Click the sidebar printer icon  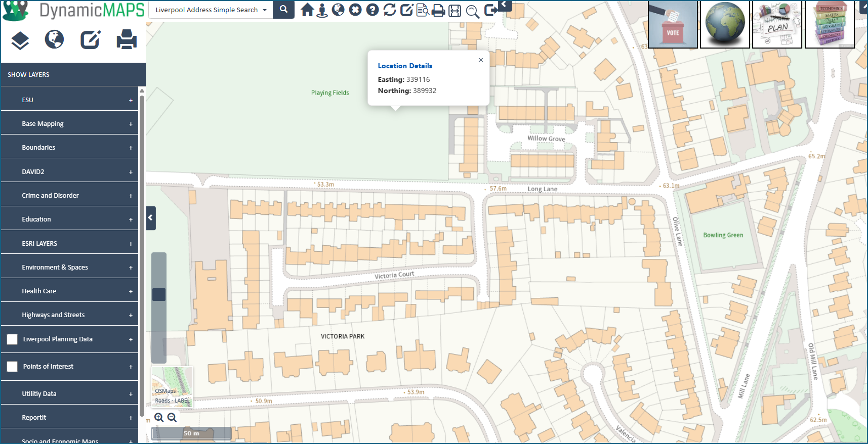[127, 39]
